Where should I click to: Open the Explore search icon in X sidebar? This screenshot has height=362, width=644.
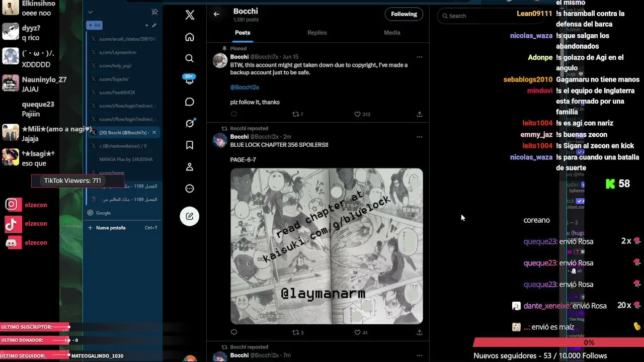coord(190,58)
